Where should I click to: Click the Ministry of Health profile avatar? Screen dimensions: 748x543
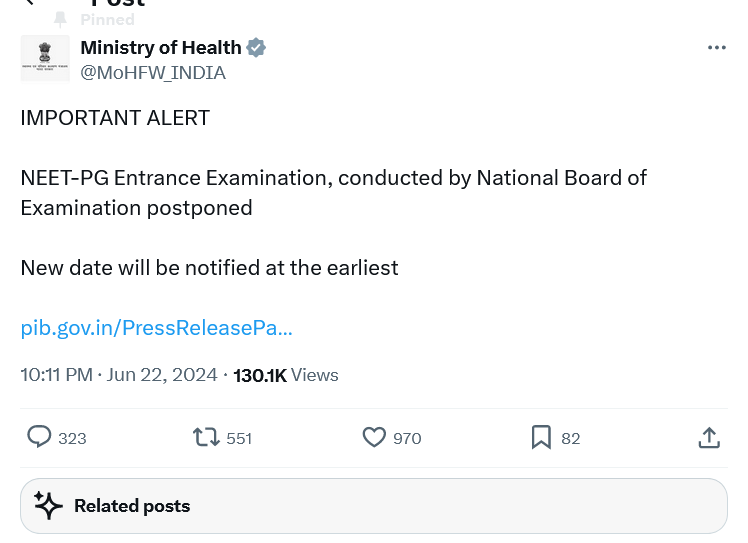coord(45,59)
